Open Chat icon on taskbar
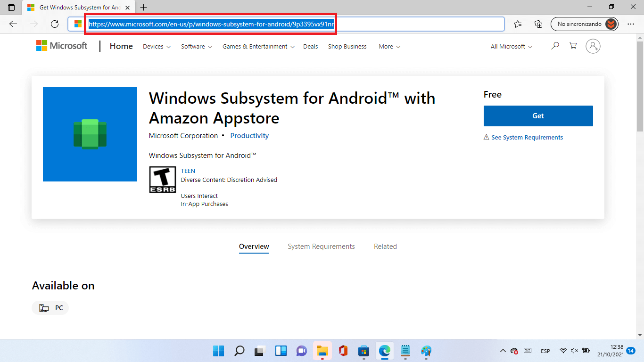644x362 pixels. point(302,351)
